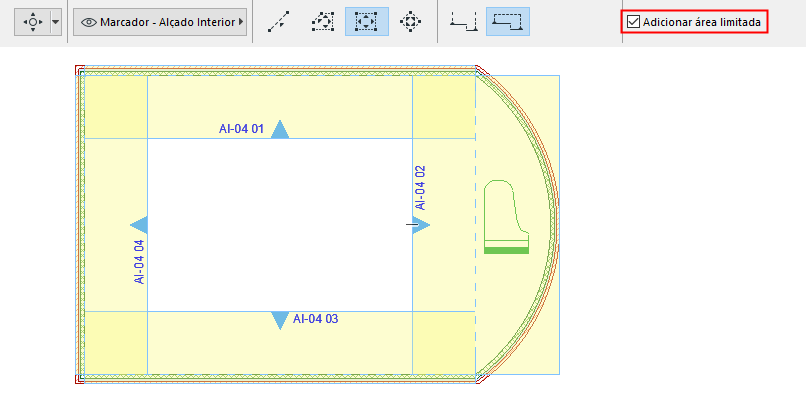Select the polygonal geometry method icon
Screen dimensions: 806x416
coord(323,22)
